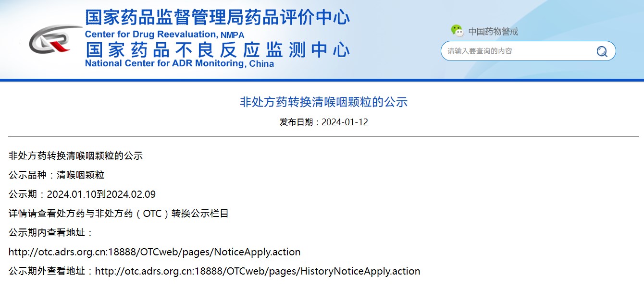Click the 公示品种：清喉咽颗粒 line
The height and width of the screenshot is (288, 644).
coord(56,175)
